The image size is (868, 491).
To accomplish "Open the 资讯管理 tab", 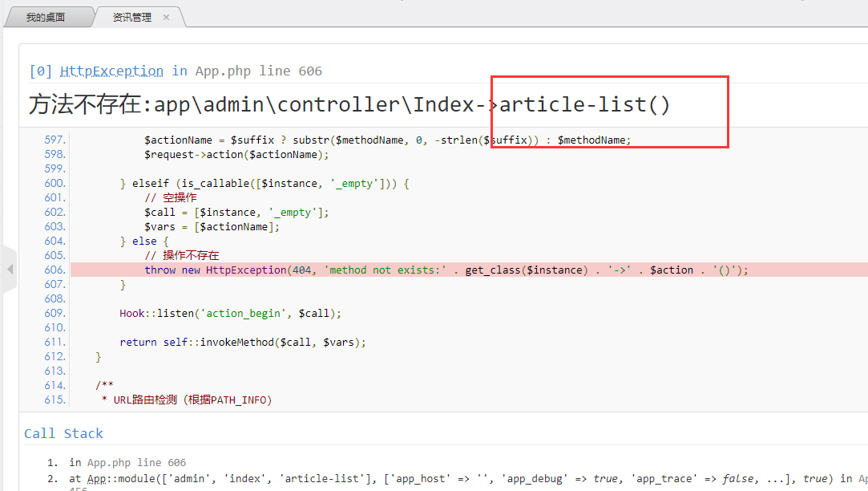I will tap(131, 17).
